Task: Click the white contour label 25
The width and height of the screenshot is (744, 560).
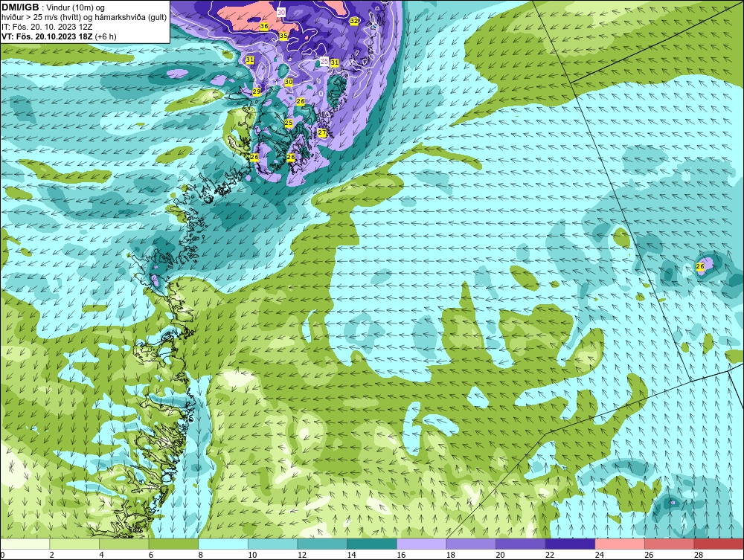Action: pos(324,61)
